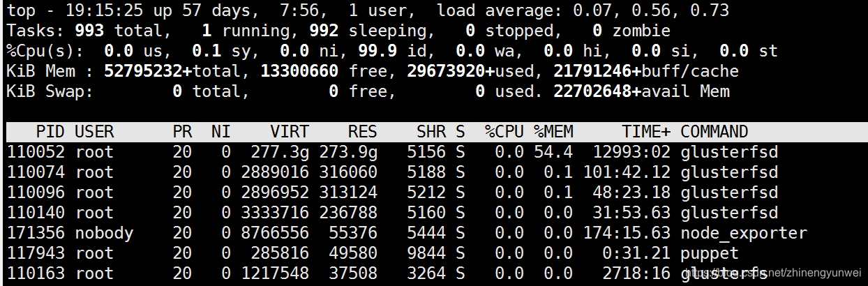This screenshot has width=868, height=286.
Task: Click PID 171356 in the process list
Action: (35, 233)
